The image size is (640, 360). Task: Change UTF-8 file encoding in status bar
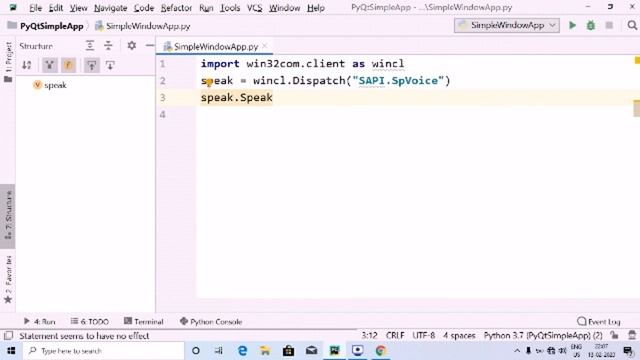coord(423,336)
